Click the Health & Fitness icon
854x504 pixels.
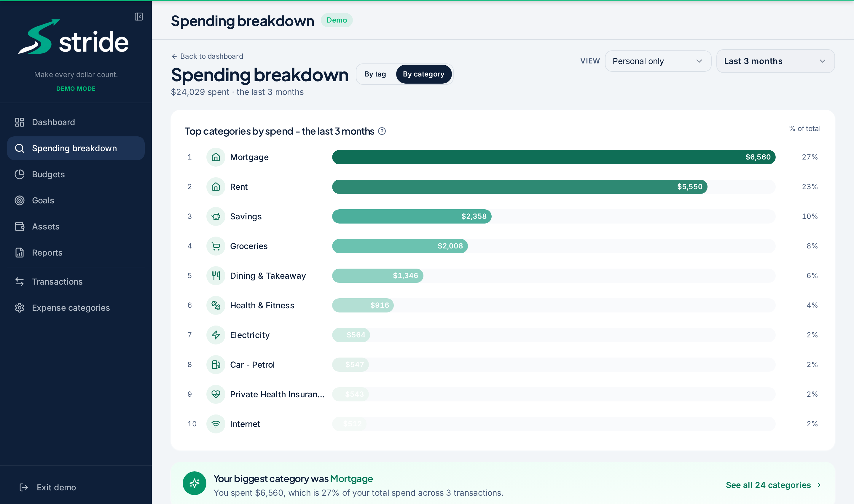pos(216,305)
